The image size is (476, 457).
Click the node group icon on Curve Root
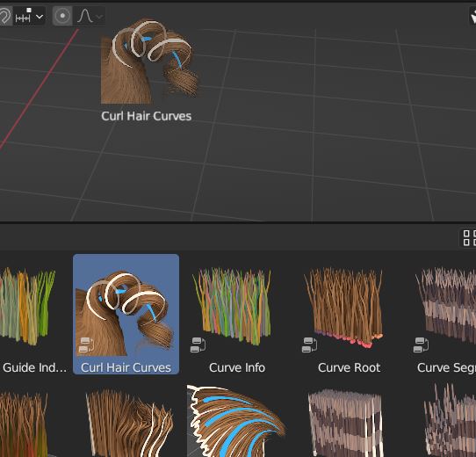pos(309,345)
